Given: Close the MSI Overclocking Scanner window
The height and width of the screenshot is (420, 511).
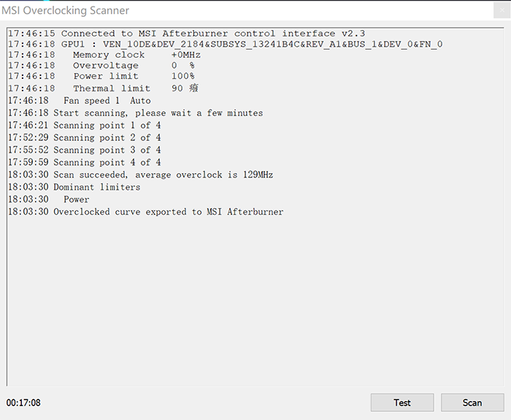Looking at the screenshot, I should pyautogui.click(x=502, y=10).
